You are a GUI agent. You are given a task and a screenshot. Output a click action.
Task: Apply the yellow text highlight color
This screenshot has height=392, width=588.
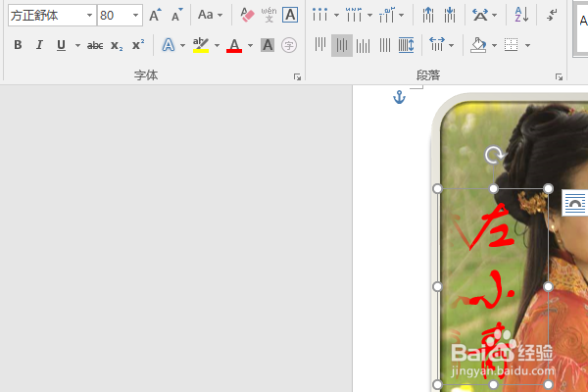coord(201,45)
